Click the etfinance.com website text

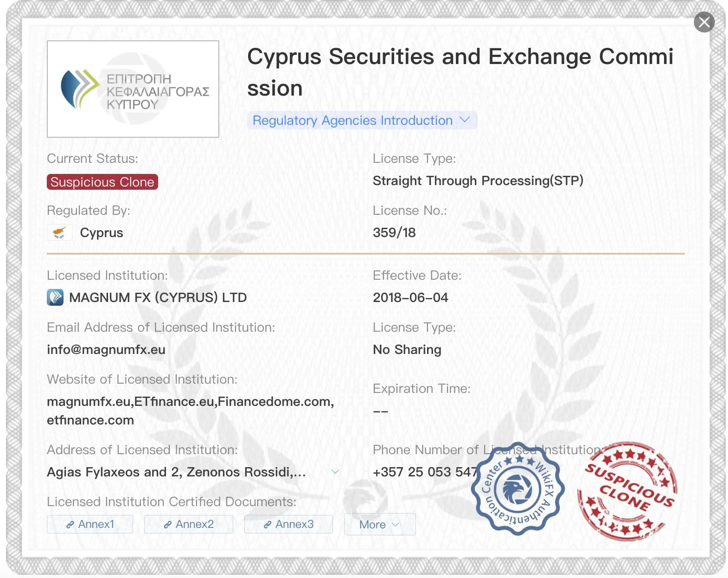click(90, 420)
